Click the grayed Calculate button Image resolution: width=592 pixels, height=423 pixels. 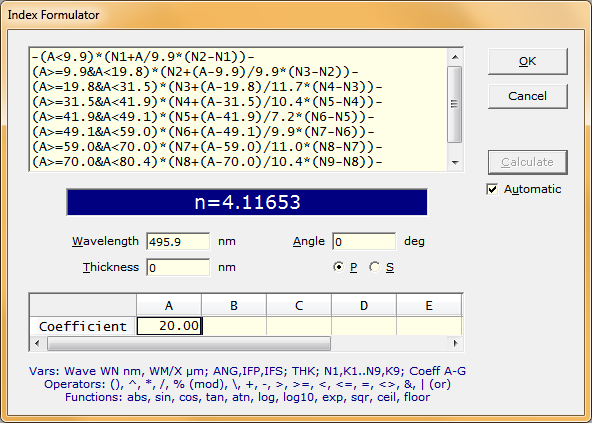point(527,162)
